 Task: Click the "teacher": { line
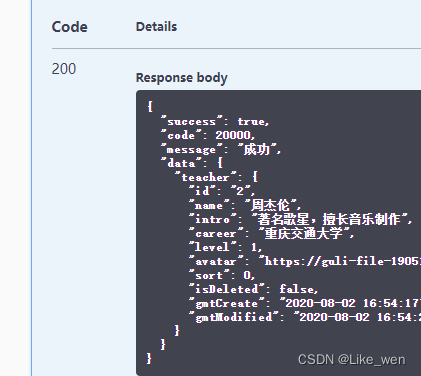click(216, 177)
